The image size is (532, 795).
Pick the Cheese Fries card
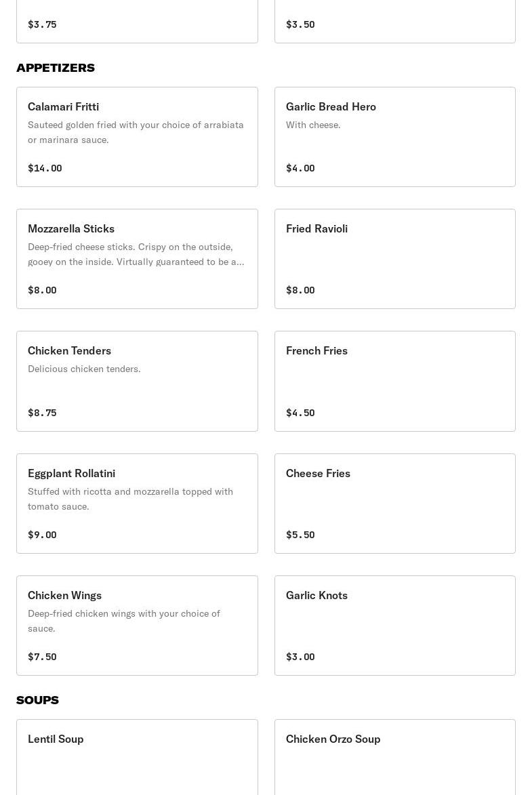click(x=394, y=503)
